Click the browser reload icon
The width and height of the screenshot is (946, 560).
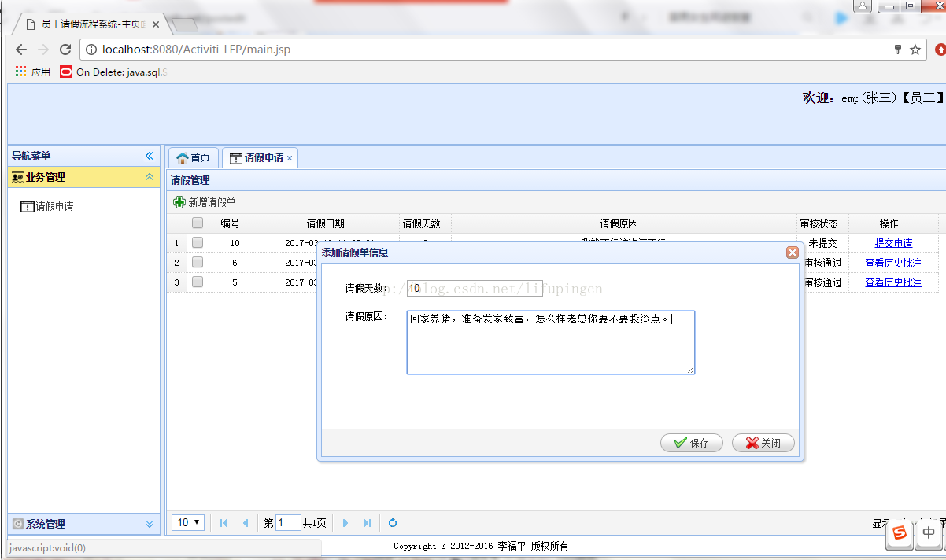tap(65, 49)
